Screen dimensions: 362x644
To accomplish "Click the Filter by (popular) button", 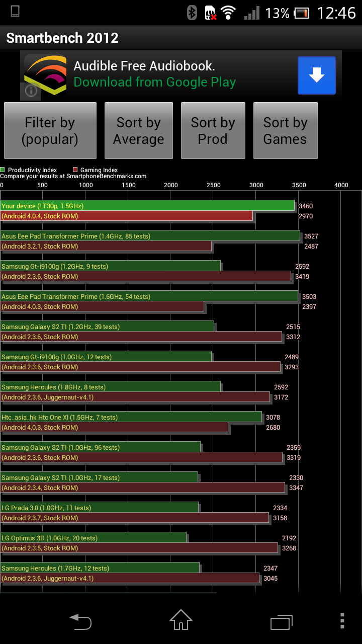I will [x=50, y=131].
